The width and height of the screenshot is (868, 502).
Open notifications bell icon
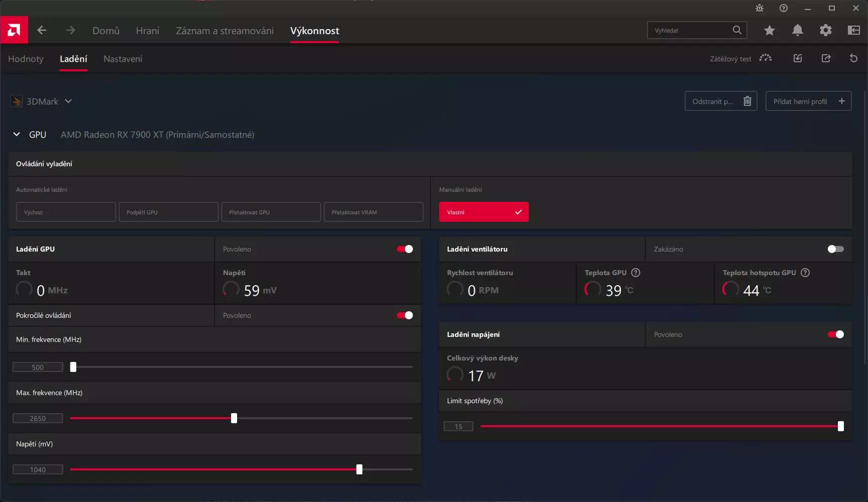click(x=797, y=31)
